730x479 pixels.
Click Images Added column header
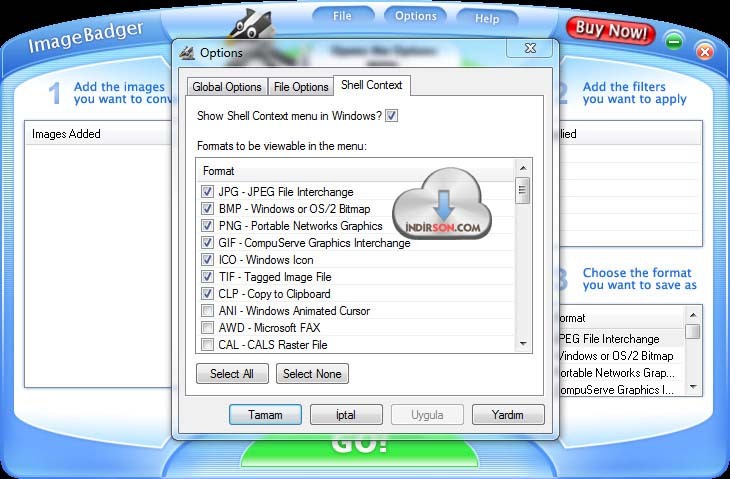[98, 134]
